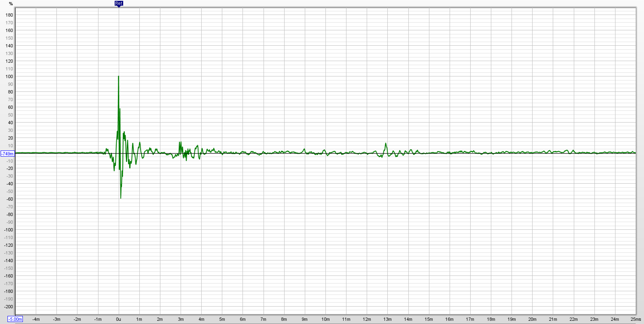
Task: Click the -200 label on vertical axis
Action: (x=9, y=306)
